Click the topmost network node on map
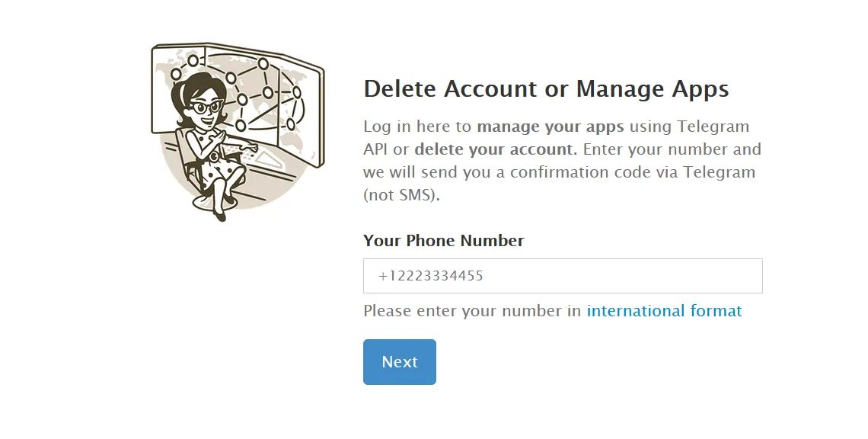868x439 pixels. click(193, 60)
